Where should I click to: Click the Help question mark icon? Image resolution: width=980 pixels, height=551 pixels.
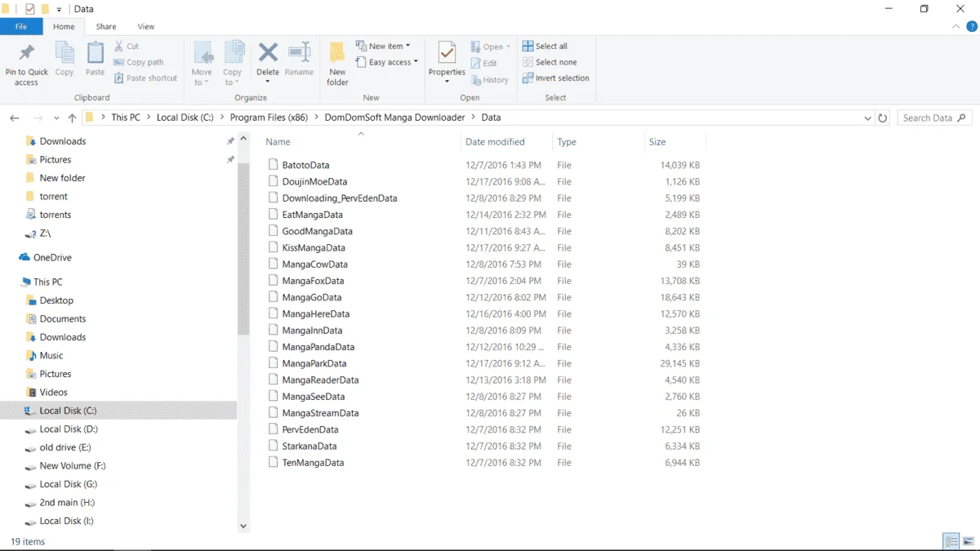pyautogui.click(x=972, y=27)
